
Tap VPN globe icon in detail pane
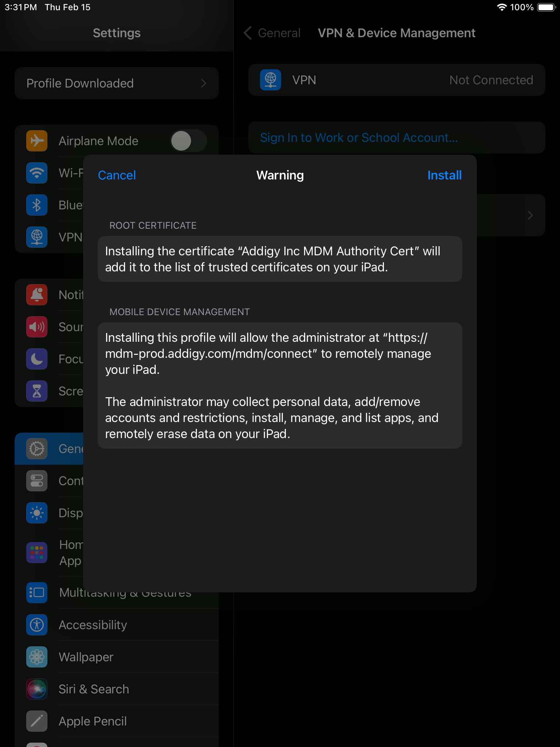point(271,80)
